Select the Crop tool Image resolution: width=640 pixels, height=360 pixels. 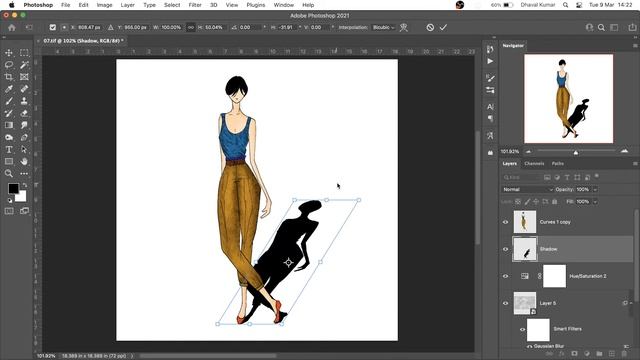point(9,77)
